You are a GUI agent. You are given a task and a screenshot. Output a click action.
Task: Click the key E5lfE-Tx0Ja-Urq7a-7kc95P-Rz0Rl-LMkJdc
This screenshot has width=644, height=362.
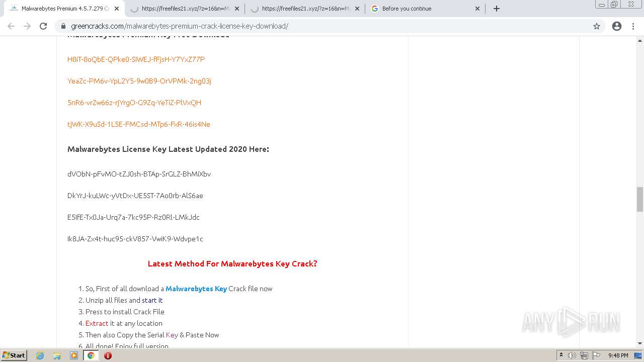pos(133,217)
